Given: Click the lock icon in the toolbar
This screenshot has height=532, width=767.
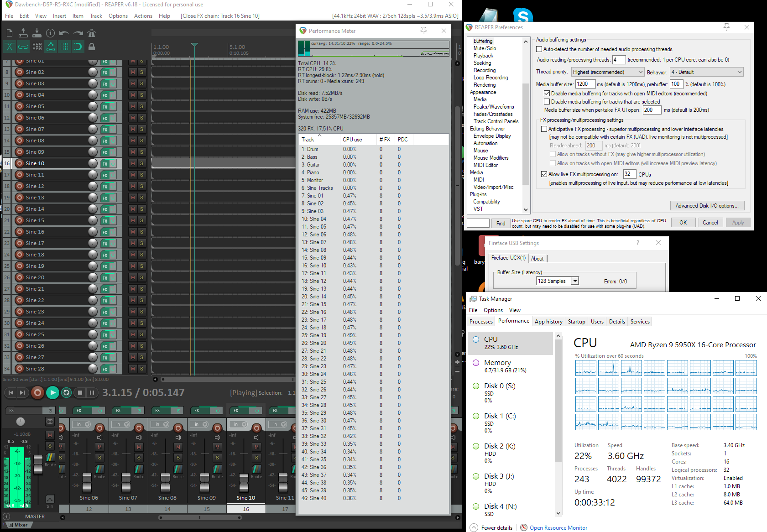Looking at the screenshot, I should (92, 47).
